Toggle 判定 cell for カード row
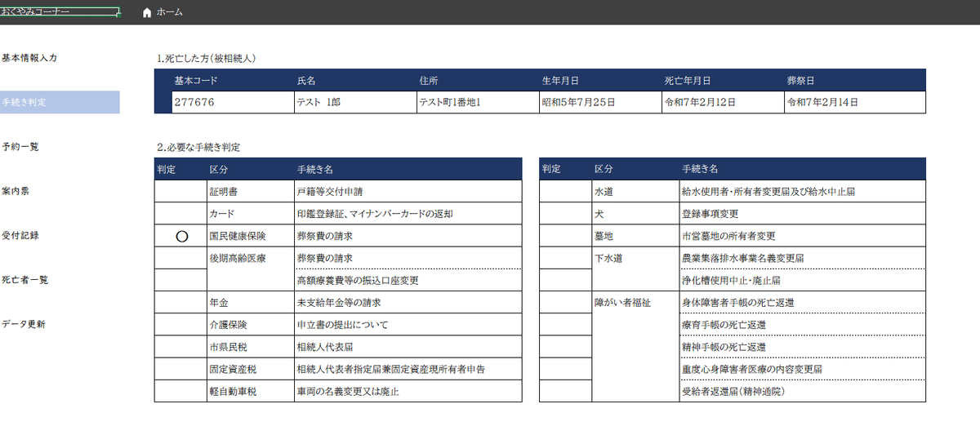The image size is (980, 444). click(180, 213)
